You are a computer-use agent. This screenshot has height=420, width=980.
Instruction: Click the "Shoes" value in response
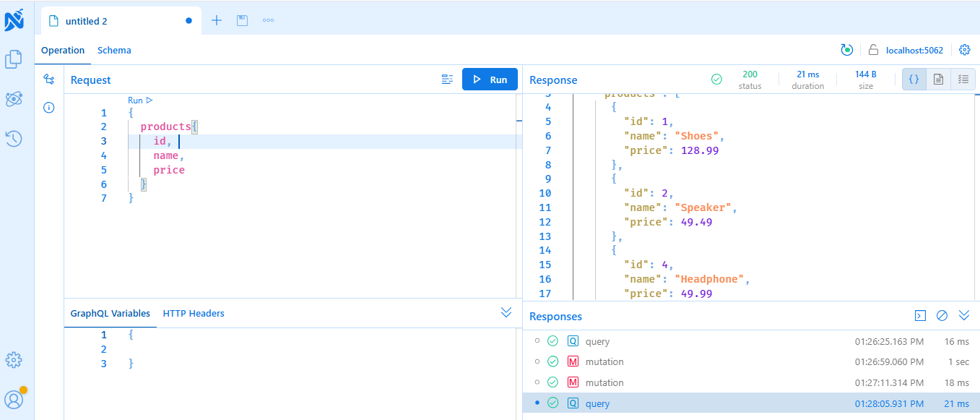697,136
